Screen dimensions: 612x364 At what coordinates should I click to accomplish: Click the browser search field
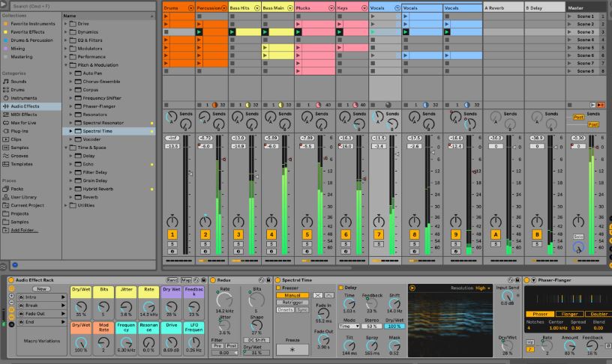tap(82, 6)
